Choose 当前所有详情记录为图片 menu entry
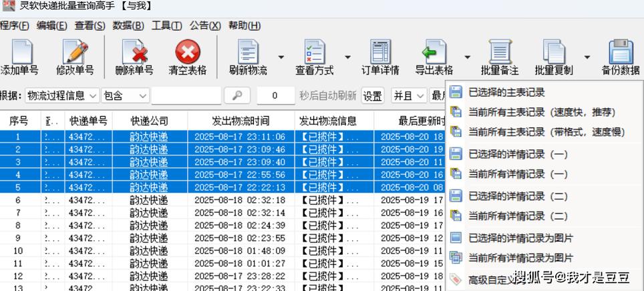Image resolution: width=644 pixels, height=291 pixels. click(520, 258)
